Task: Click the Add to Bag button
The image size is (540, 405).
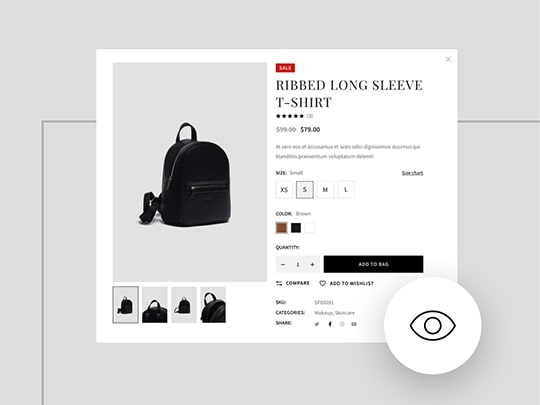Action: [373, 264]
